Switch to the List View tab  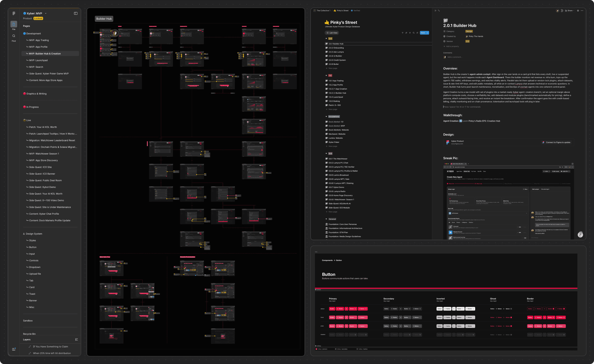[x=332, y=33]
